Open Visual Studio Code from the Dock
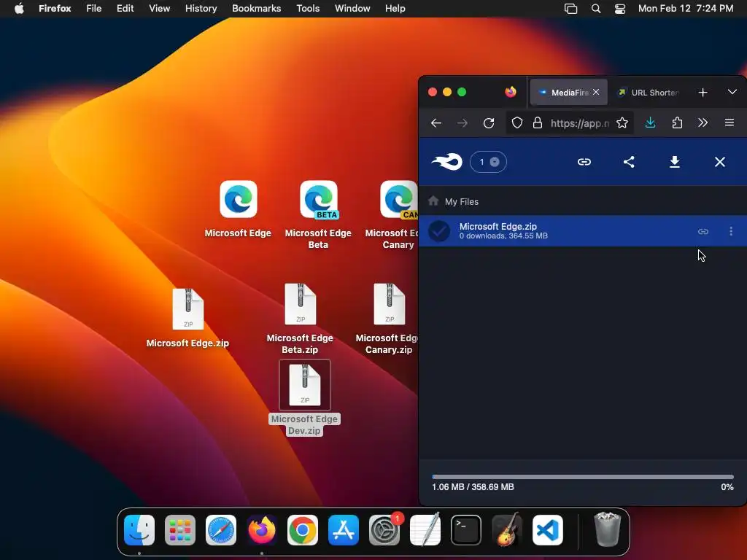Viewport: 747px width, 560px height. (x=548, y=530)
